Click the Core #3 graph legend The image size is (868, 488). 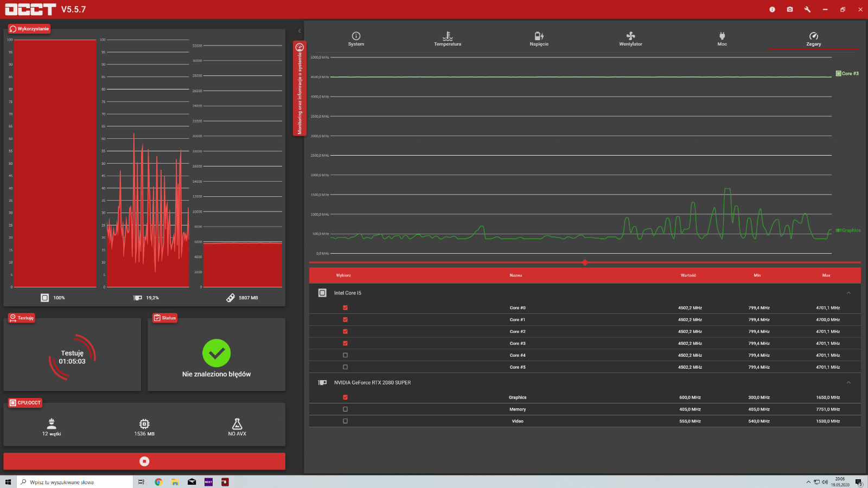847,74
